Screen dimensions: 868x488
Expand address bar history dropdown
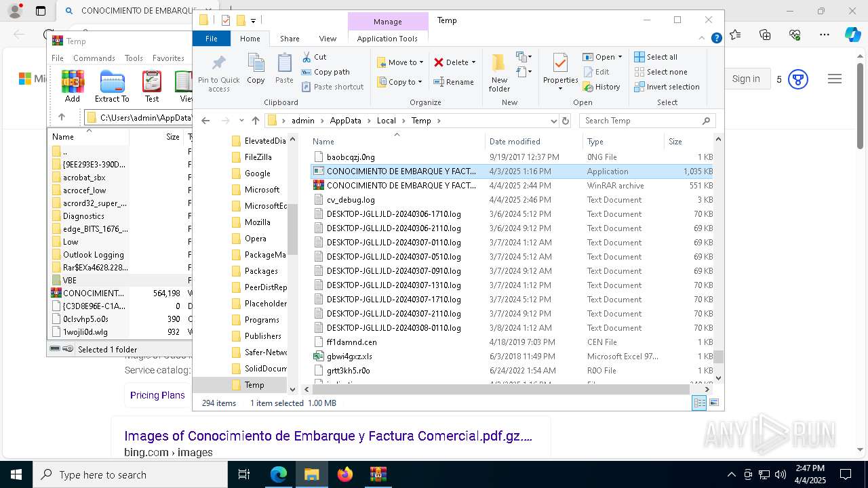[x=554, y=121]
